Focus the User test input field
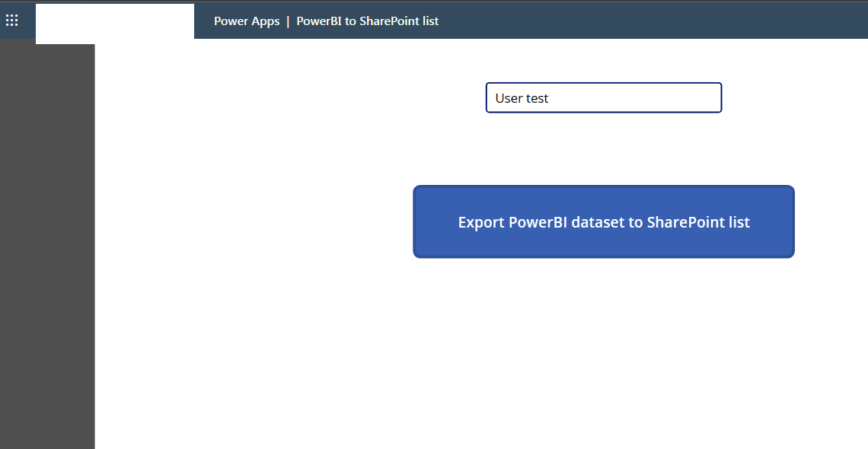Image resolution: width=868 pixels, height=449 pixels. (x=603, y=98)
